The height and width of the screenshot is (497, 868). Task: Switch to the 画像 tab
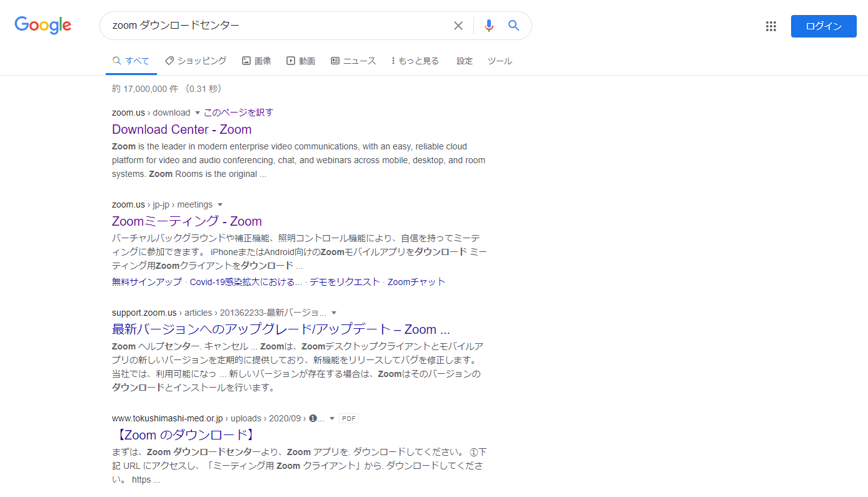(256, 61)
